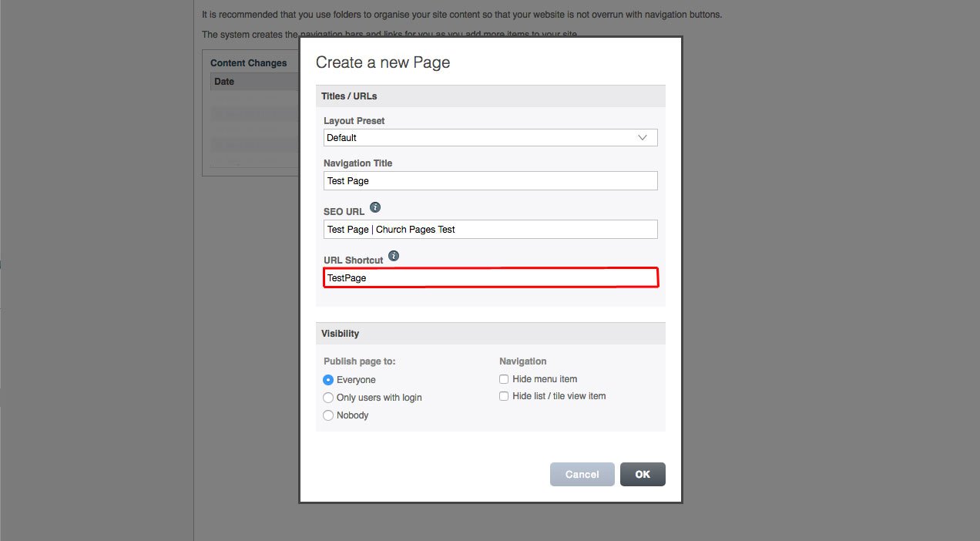Click the URL Shortcut info icon
The width and height of the screenshot is (980, 541).
point(394,256)
